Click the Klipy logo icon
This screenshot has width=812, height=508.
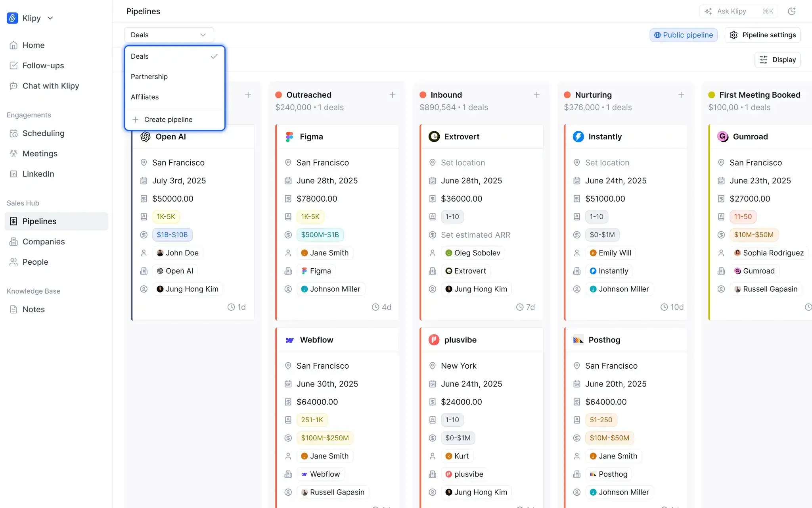pyautogui.click(x=12, y=18)
